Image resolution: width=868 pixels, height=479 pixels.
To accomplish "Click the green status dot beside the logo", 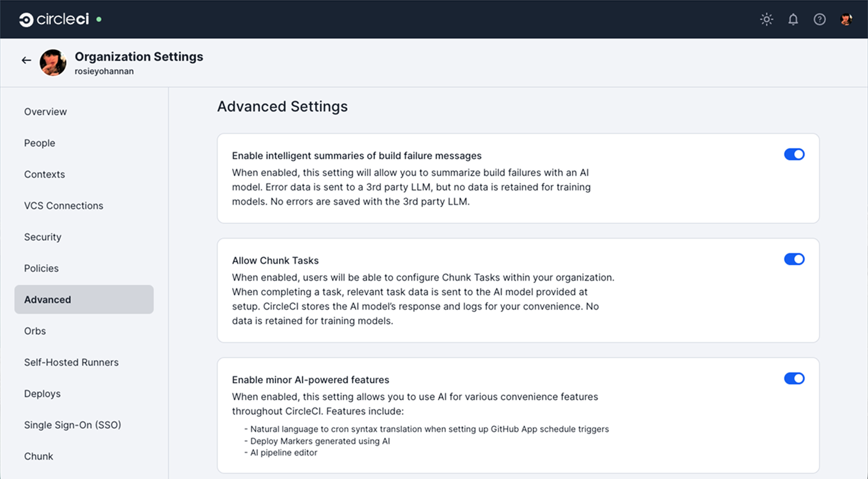I will tap(98, 18).
